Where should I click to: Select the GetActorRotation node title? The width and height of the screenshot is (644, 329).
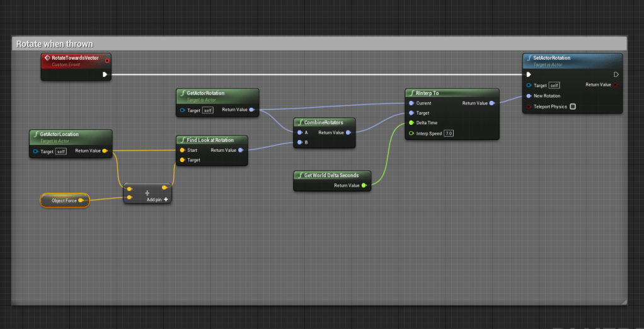(205, 93)
